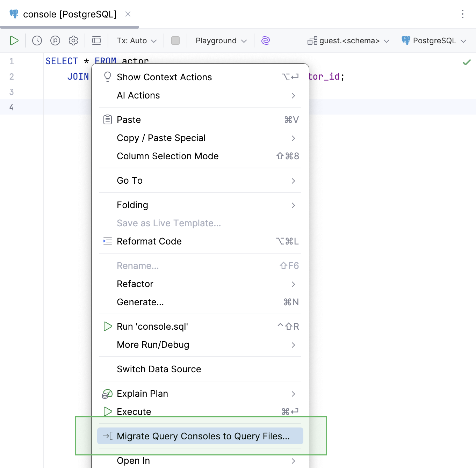Open console settings with the gear icon
This screenshot has height=468, width=476.
point(73,41)
